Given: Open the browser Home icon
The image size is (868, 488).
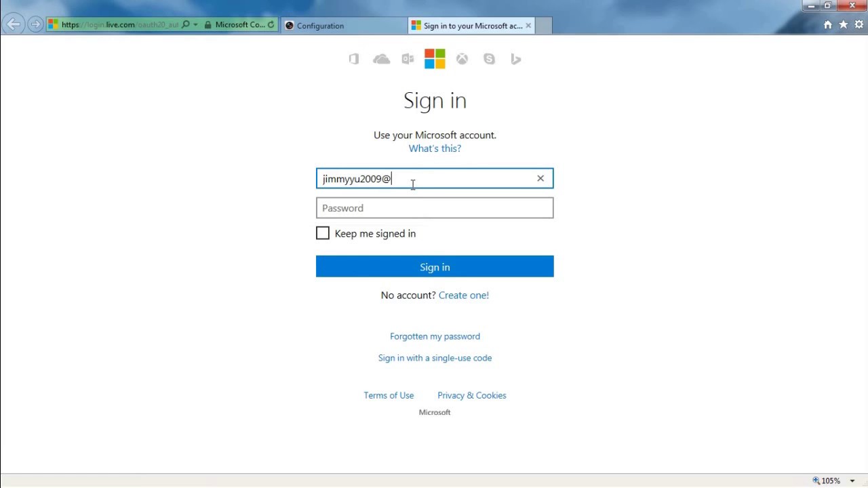Looking at the screenshot, I should tap(828, 24).
